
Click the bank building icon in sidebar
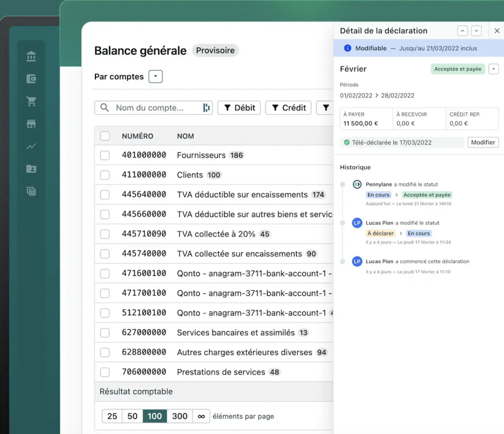(x=31, y=57)
